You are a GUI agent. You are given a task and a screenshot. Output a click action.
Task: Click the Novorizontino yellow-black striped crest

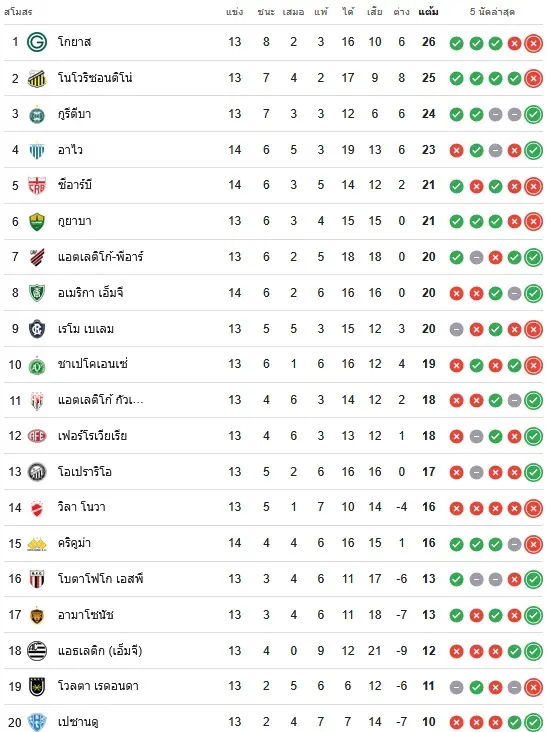tap(37, 78)
